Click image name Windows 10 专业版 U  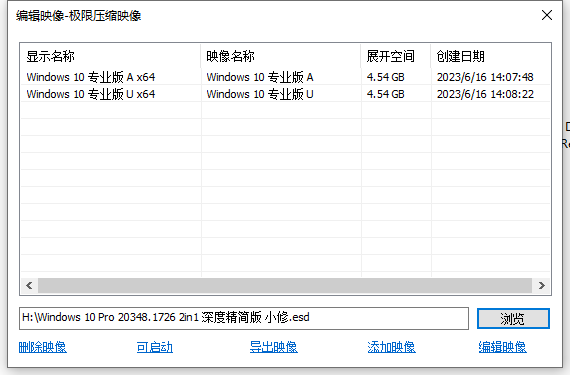[x=260, y=94]
